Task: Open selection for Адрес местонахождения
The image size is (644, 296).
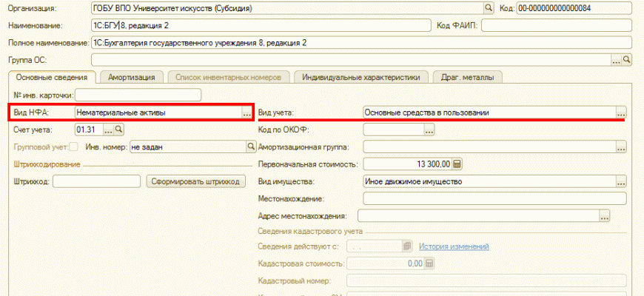Action: [x=604, y=216]
